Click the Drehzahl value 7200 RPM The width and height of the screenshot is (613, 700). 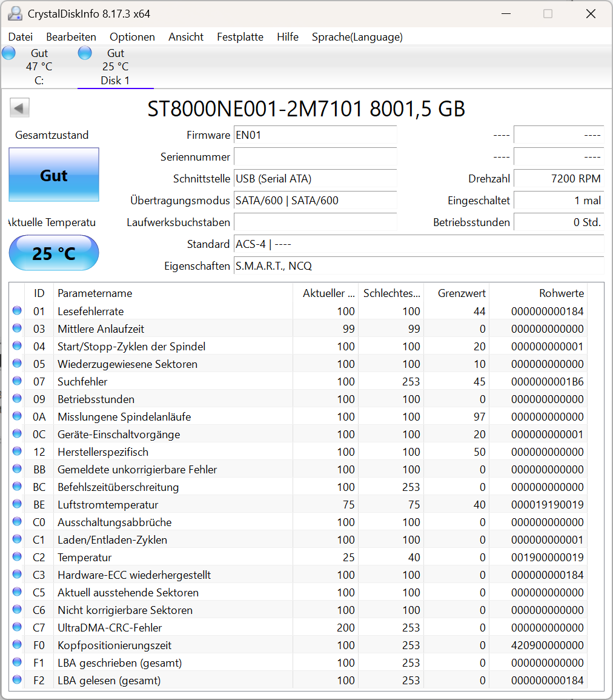click(559, 179)
